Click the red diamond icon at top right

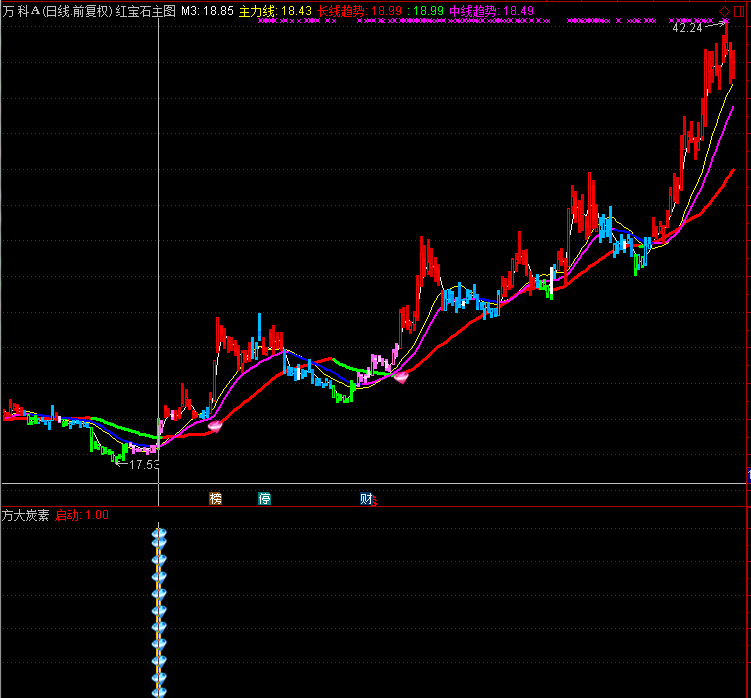click(x=724, y=11)
